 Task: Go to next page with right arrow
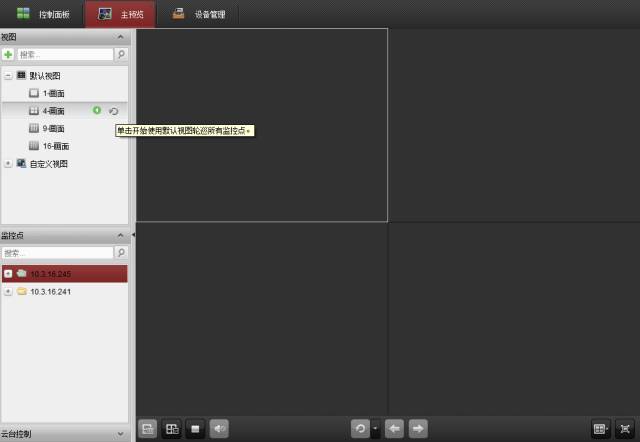418,428
